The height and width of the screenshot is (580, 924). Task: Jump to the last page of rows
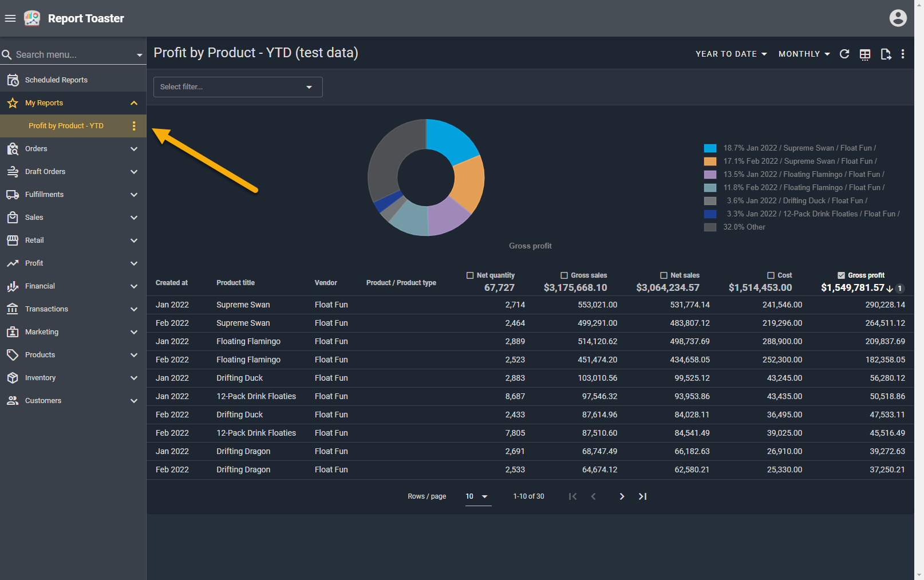(642, 496)
